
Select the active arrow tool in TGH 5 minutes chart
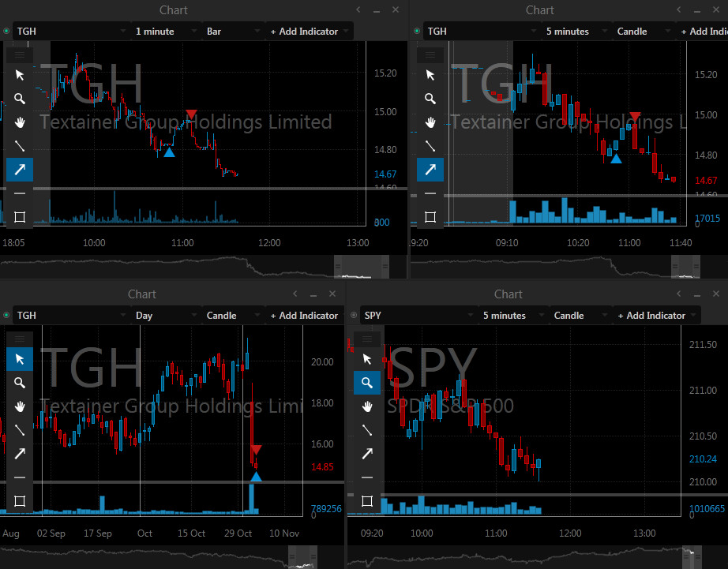click(x=430, y=170)
